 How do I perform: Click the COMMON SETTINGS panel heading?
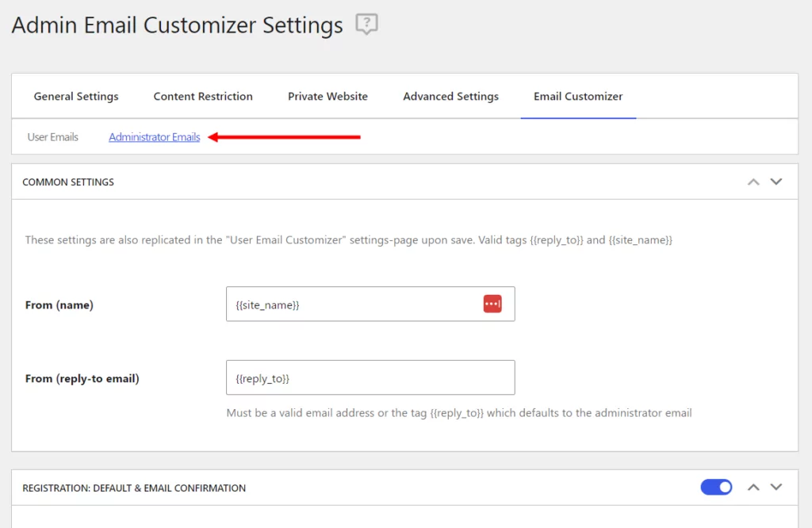tap(68, 182)
